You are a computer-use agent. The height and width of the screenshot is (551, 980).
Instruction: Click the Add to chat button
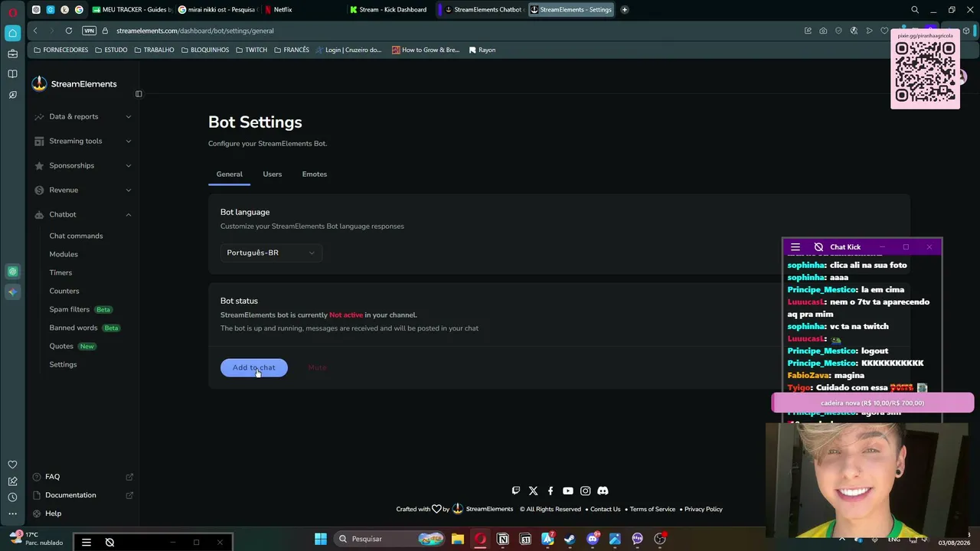[x=254, y=367]
